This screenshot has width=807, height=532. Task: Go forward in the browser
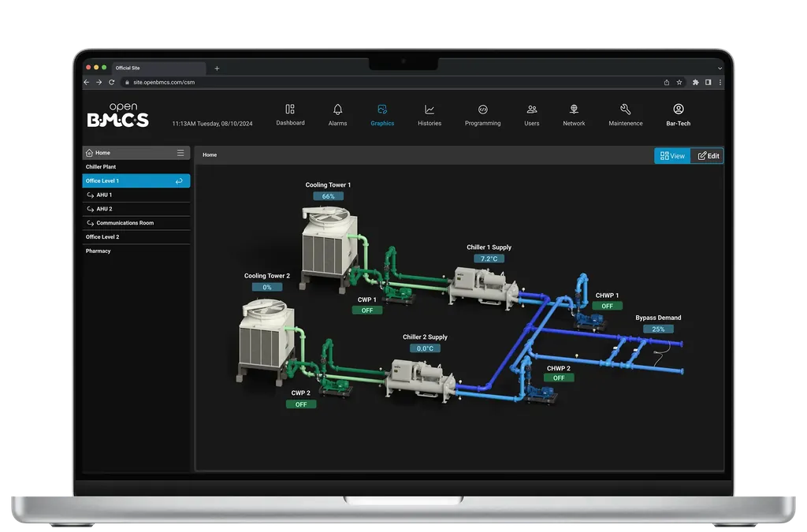click(x=99, y=82)
